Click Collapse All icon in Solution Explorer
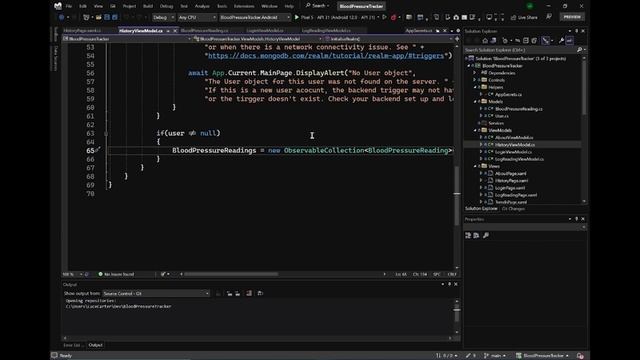 click(x=526, y=40)
